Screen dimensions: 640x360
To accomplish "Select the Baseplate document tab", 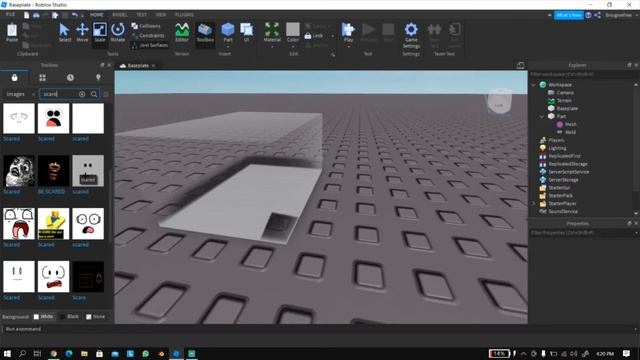I will point(138,65).
